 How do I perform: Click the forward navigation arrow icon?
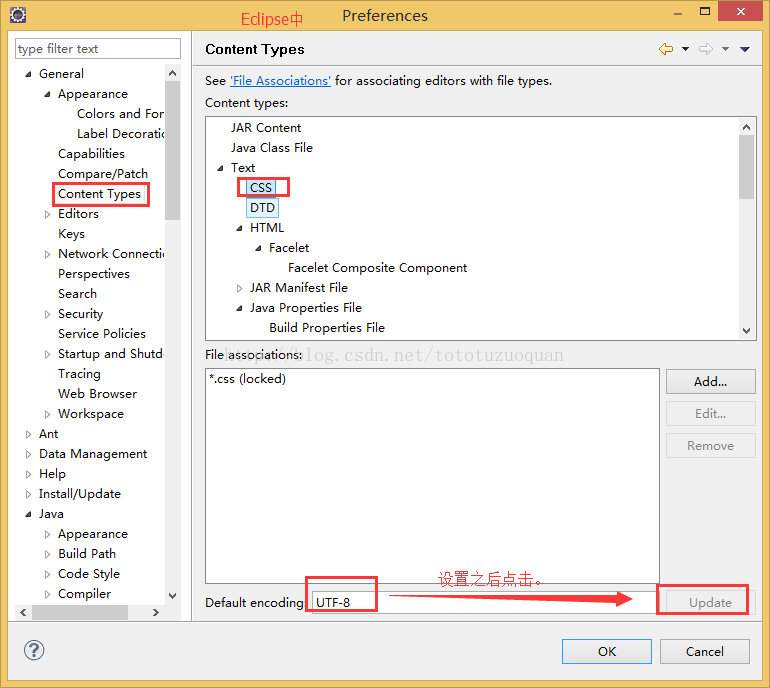[706, 49]
